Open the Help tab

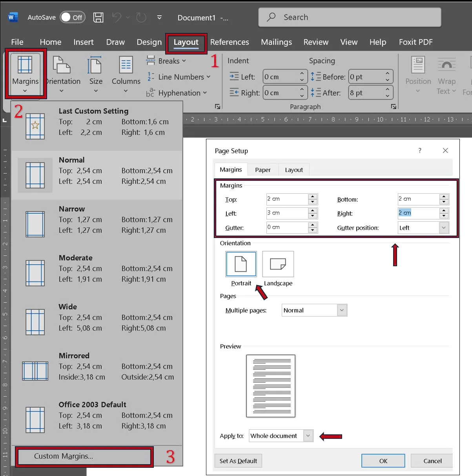[378, 42]
